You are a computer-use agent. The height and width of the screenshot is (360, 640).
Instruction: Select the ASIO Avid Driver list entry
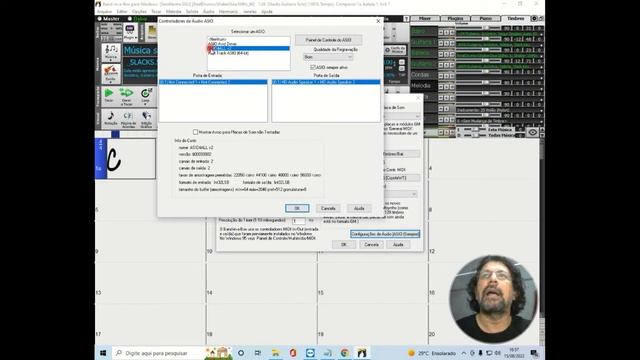(222, 44)
